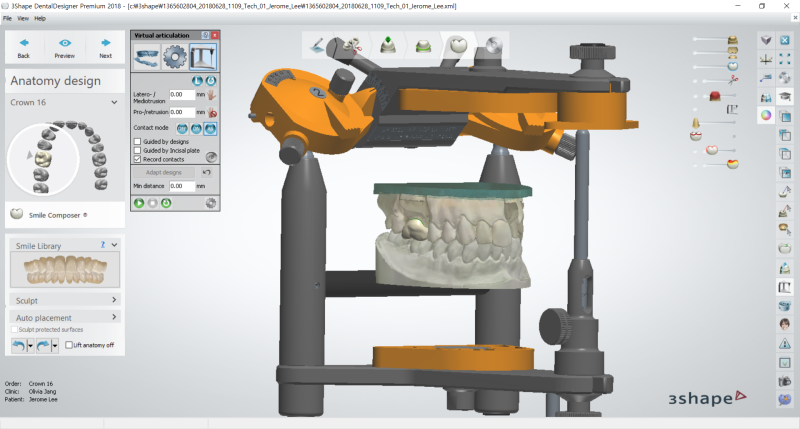The height and width of the screenshot is (429, 800).
Task: Click the Latero-/Mediotrusion value field
Action: [182, 94]
